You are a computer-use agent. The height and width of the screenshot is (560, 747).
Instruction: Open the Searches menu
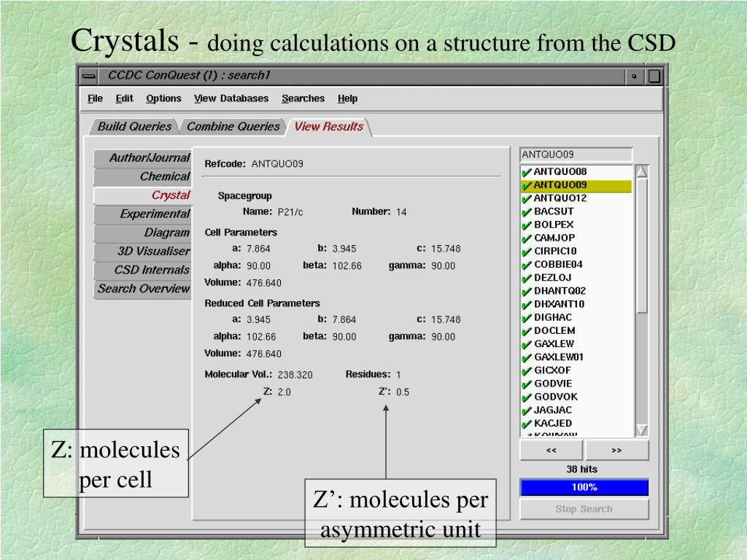coord(303,98)
